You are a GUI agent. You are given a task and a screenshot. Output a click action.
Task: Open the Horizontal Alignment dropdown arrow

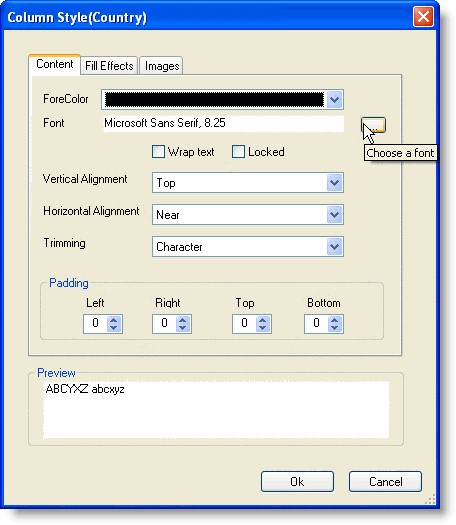334,215
